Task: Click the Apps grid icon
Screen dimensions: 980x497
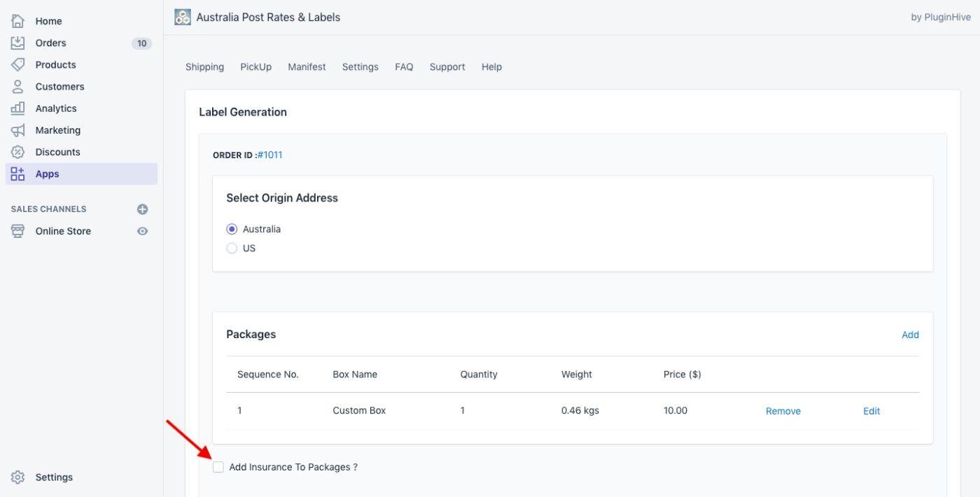Action: 18,174
